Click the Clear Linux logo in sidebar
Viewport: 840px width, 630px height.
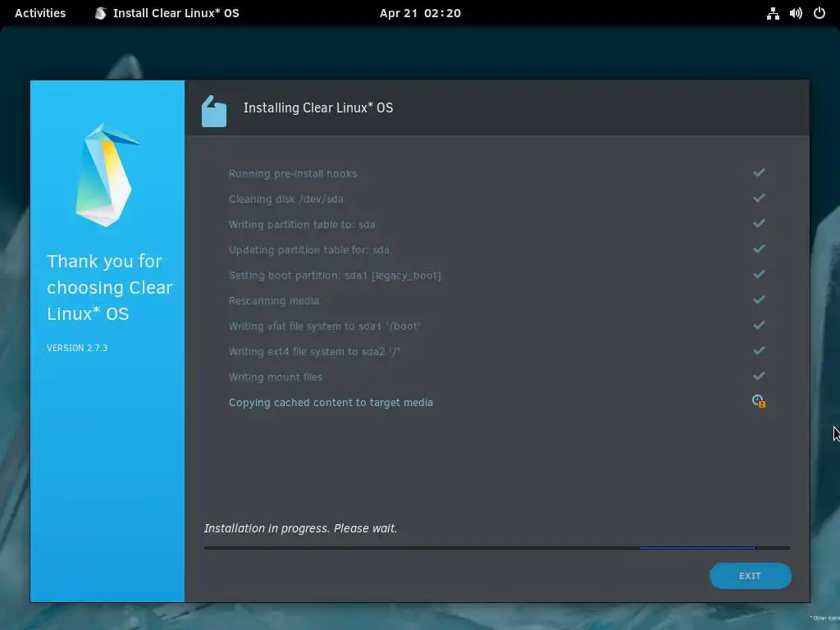tap(107, 176)
